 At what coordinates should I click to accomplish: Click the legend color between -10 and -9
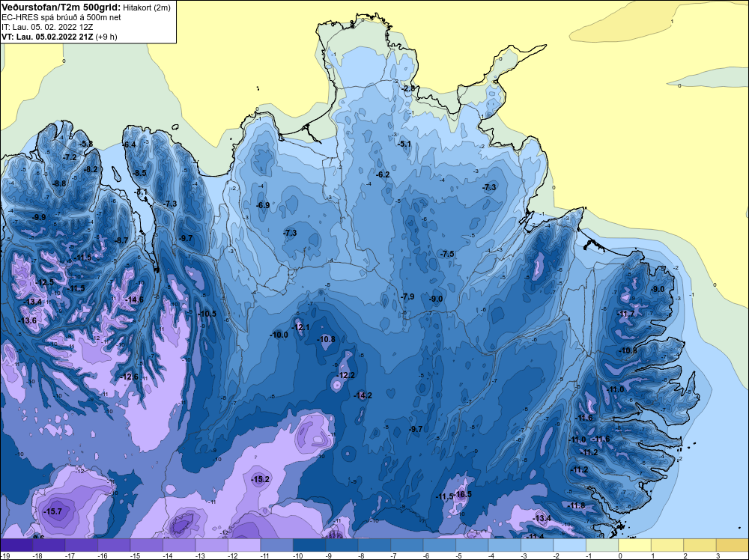(x=309, y=545)
